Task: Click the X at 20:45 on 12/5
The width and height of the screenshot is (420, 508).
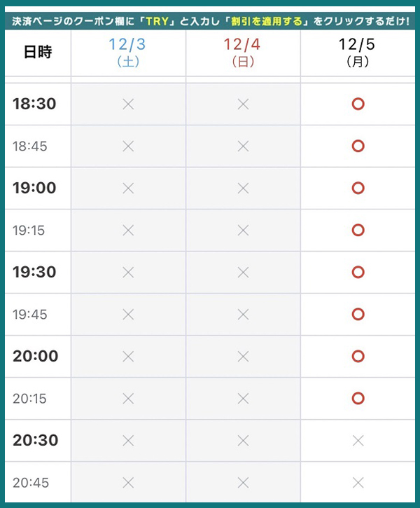Action: pos(358,482)
